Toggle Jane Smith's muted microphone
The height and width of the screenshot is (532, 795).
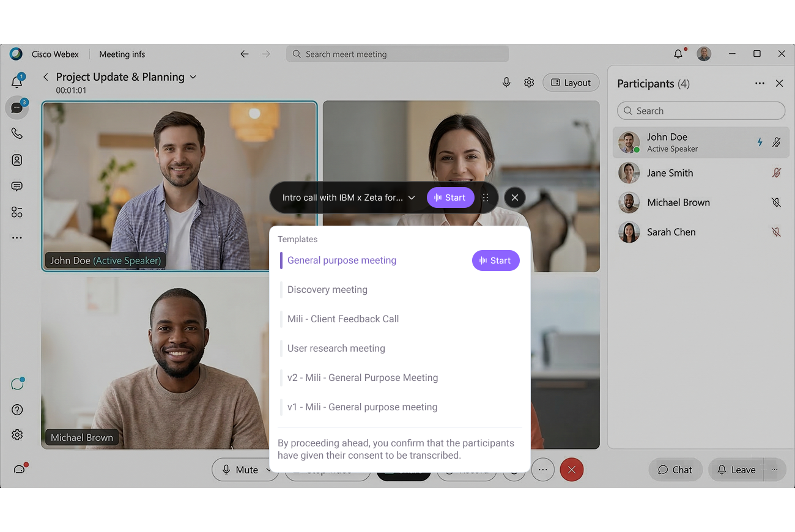[777, 173]
